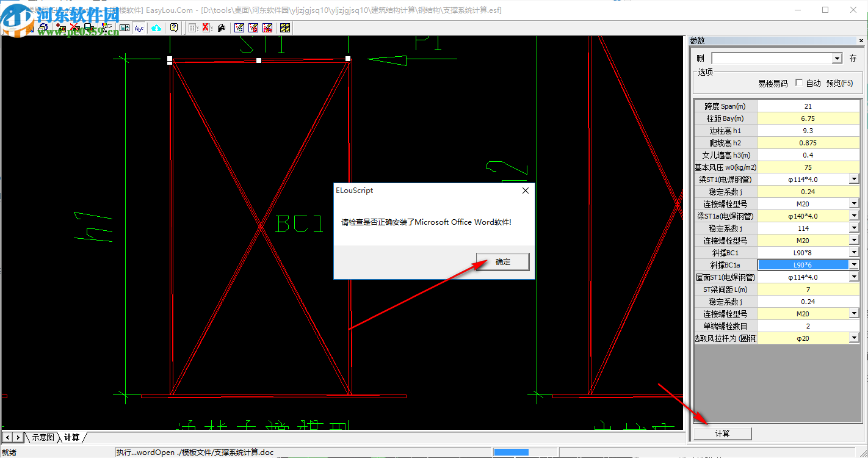Image resolution: width=868 pixels, height=458 pixels.
Task: Toggle the plain Abc text toolbar button
Action: tap(139, 27)
